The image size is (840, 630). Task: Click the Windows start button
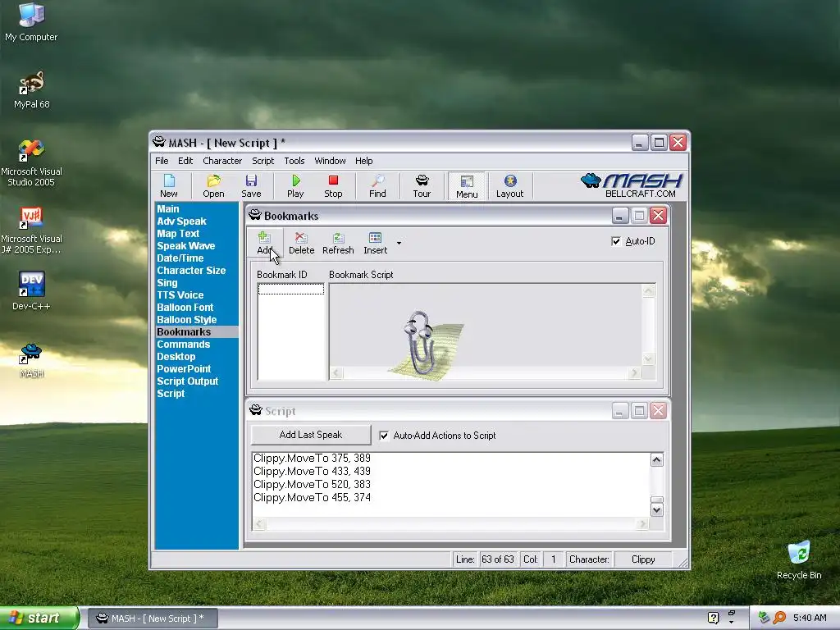pos(39,618)
